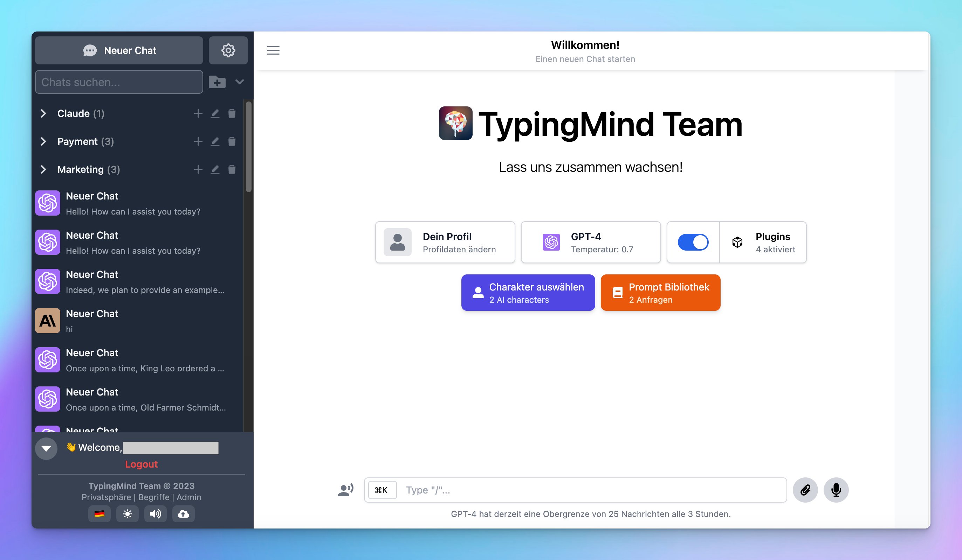
Task: Start voice input with microphone icon
Action: pos(836,490)
